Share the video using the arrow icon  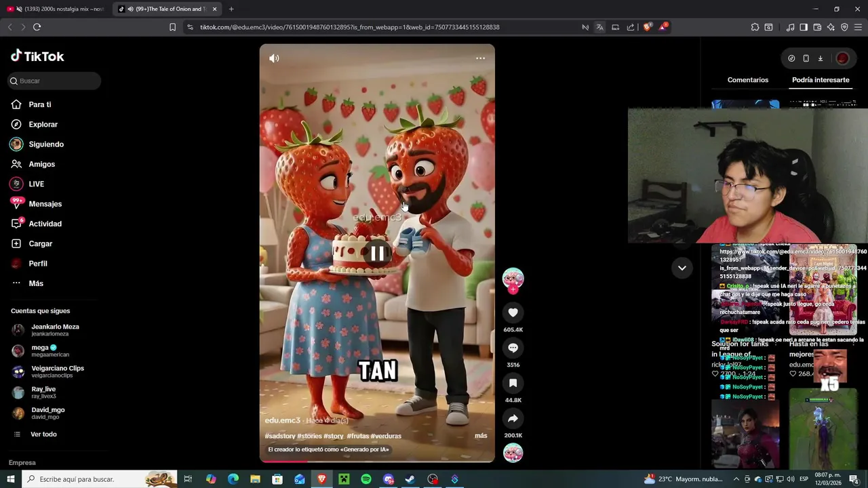pyautogui.click(x=513, y=418)
